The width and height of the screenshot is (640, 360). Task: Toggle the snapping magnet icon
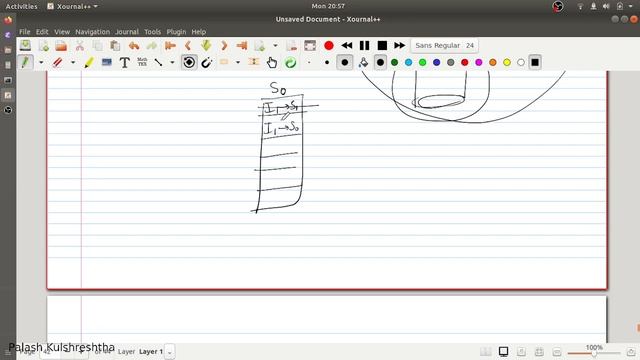(207, 62)
